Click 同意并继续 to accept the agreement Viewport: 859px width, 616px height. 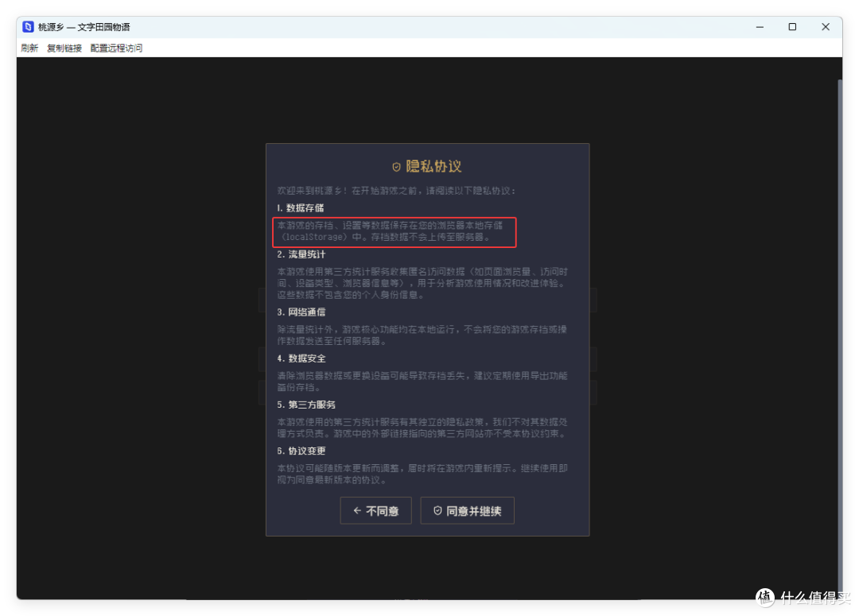468,511
